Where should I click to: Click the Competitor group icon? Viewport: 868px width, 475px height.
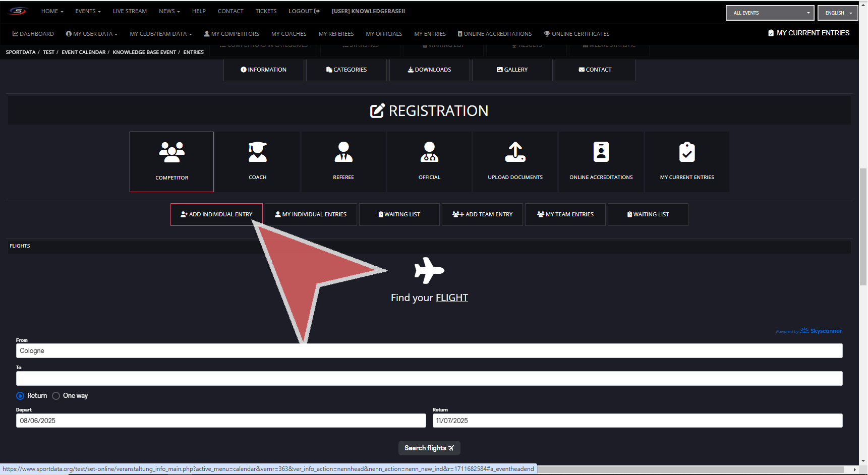[x=171, y=152]
